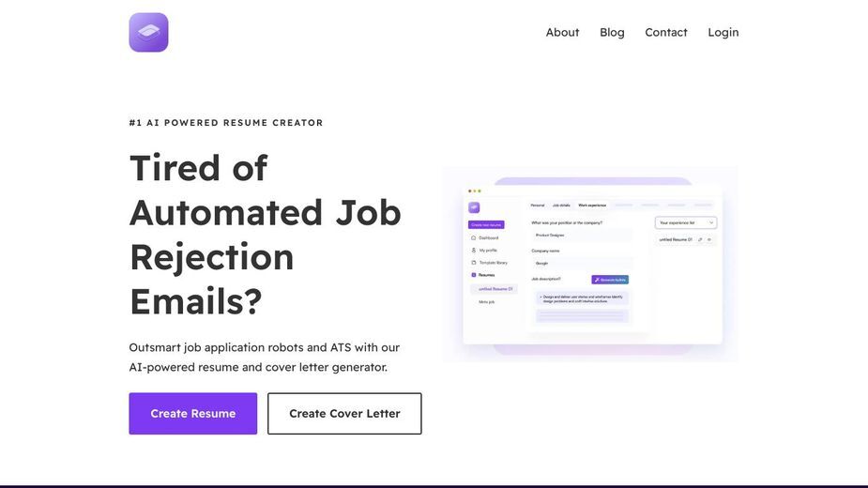The width and height of the screenshot is (868, 488).
Task: Click Login in the top navigation
Action: (723, 32)
